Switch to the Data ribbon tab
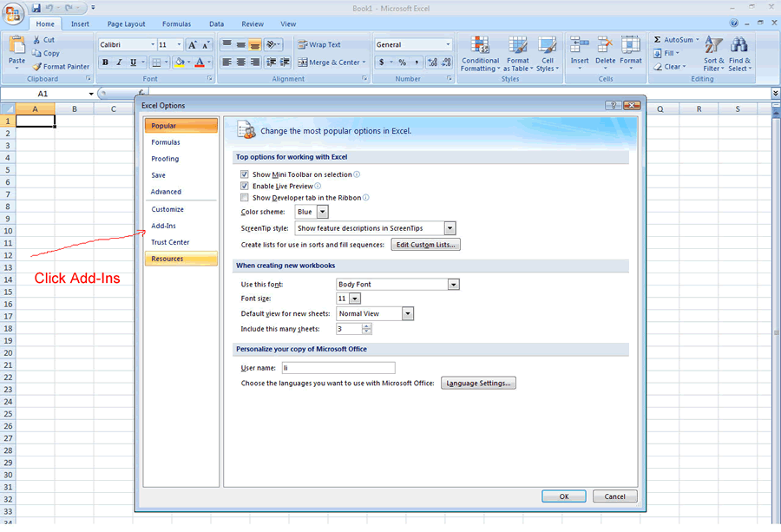781x532 pixels. pyautogui.click(x=216, y=24)
